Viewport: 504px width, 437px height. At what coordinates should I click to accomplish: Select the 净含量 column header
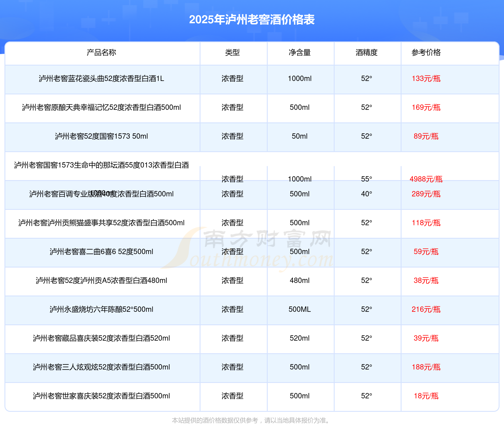[300, 52]
